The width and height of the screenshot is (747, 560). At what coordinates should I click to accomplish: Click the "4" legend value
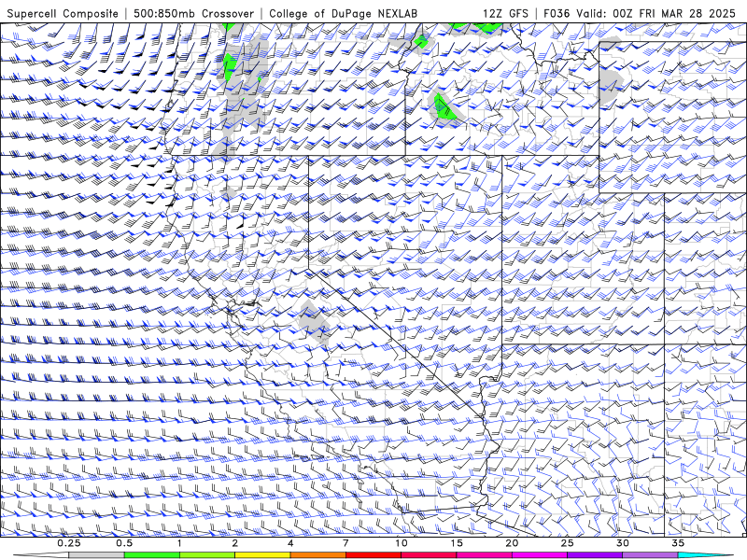(290, 543)
